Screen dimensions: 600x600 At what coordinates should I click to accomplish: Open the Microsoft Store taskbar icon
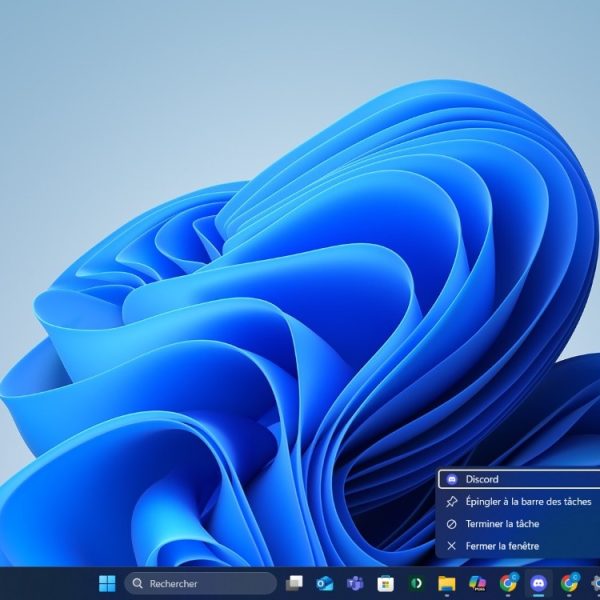coord(386,584)
